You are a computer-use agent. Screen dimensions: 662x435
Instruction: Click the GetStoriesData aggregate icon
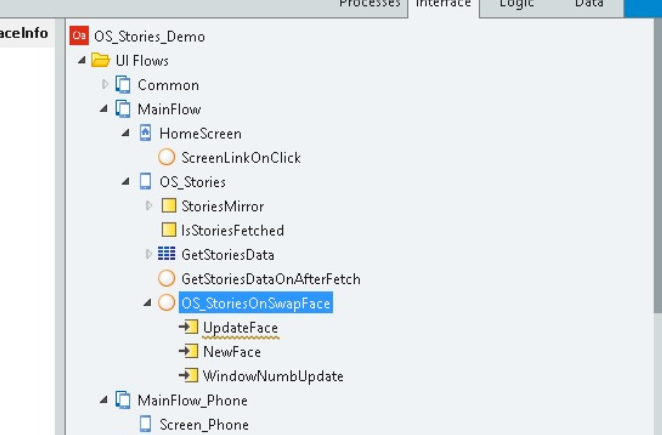point(167,254)
